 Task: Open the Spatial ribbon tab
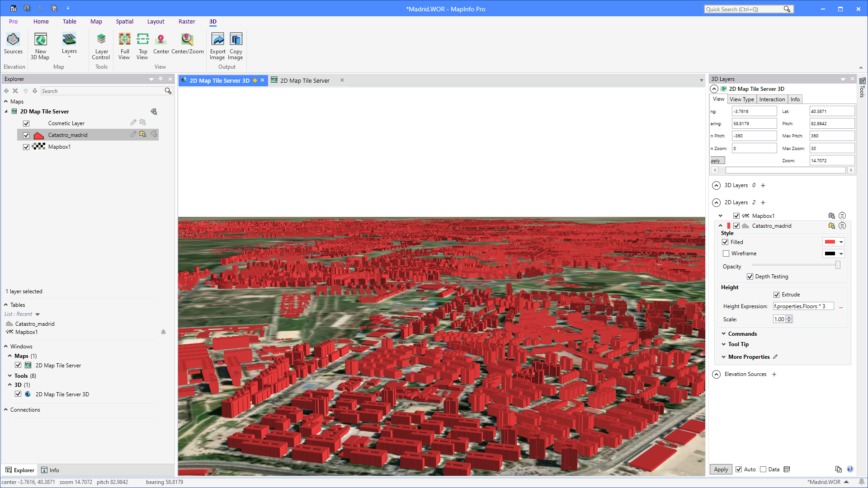click(124, 21)
